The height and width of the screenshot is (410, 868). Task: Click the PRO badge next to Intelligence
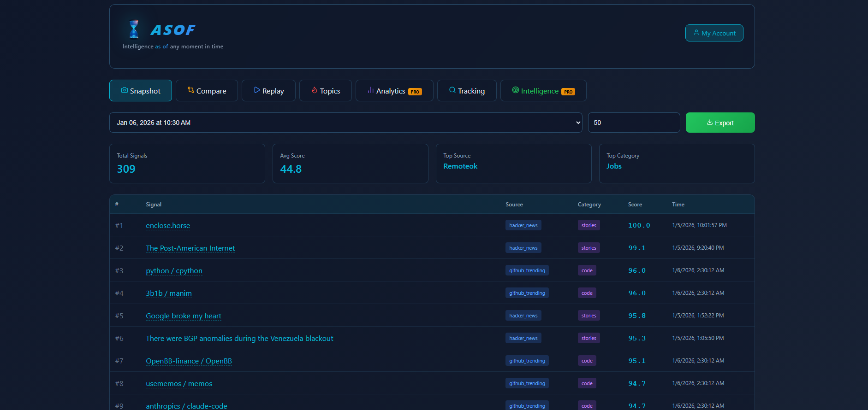(x=568, y=92)
